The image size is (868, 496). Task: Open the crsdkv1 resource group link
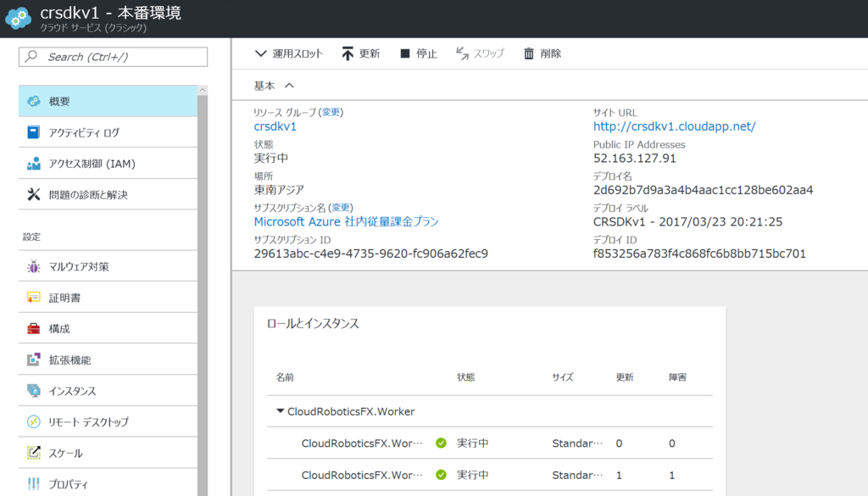point(275,126)
